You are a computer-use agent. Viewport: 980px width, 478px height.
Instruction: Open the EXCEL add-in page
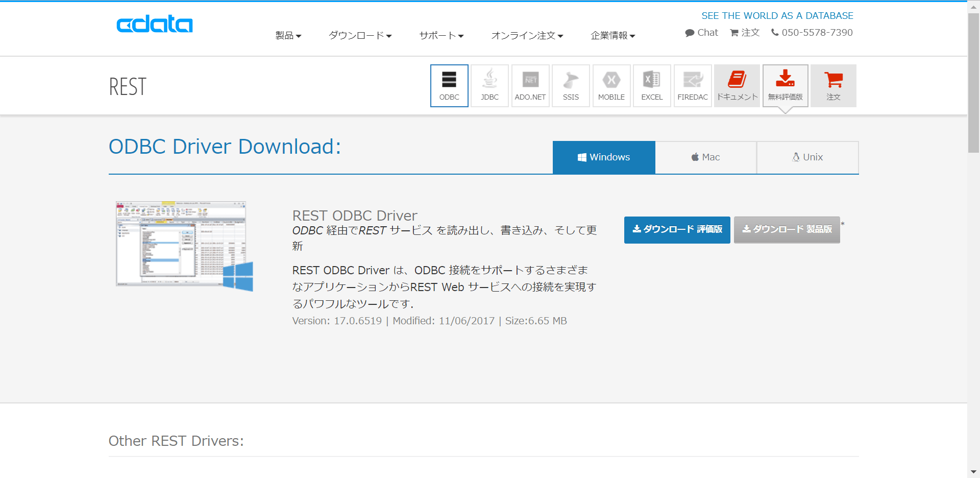pos(651,85)
